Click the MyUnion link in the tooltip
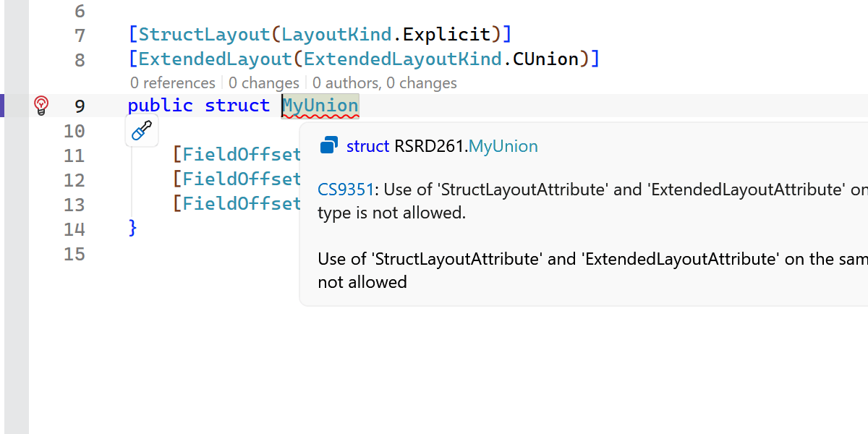The height and width of the screenshot is (434, 868). [503, 146]
